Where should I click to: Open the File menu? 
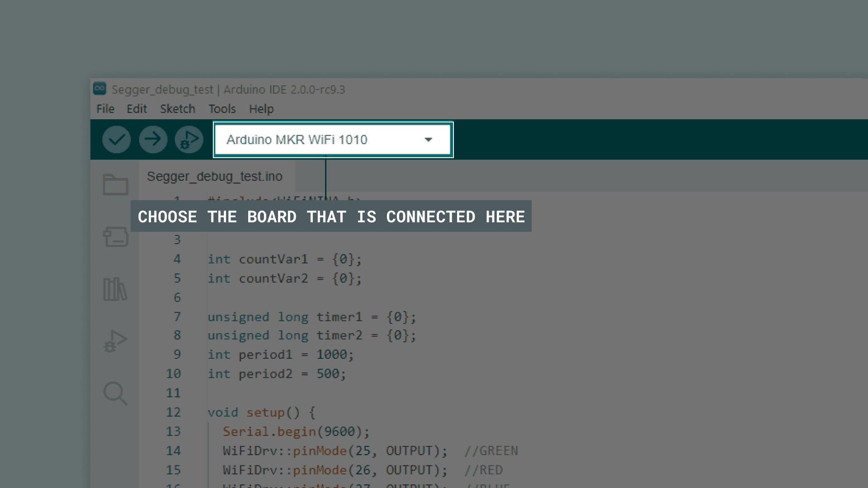tap(105, 109)
